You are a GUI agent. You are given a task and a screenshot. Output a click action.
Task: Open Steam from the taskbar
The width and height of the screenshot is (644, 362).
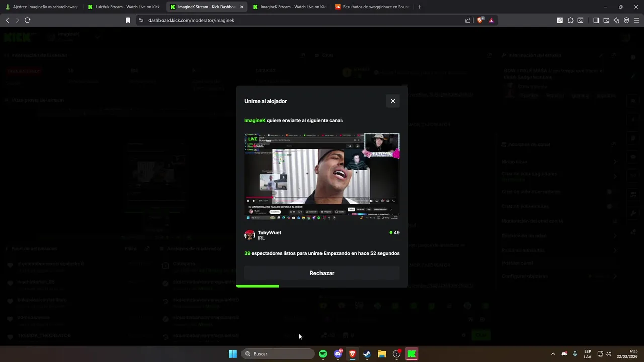[x=367, y=354]
